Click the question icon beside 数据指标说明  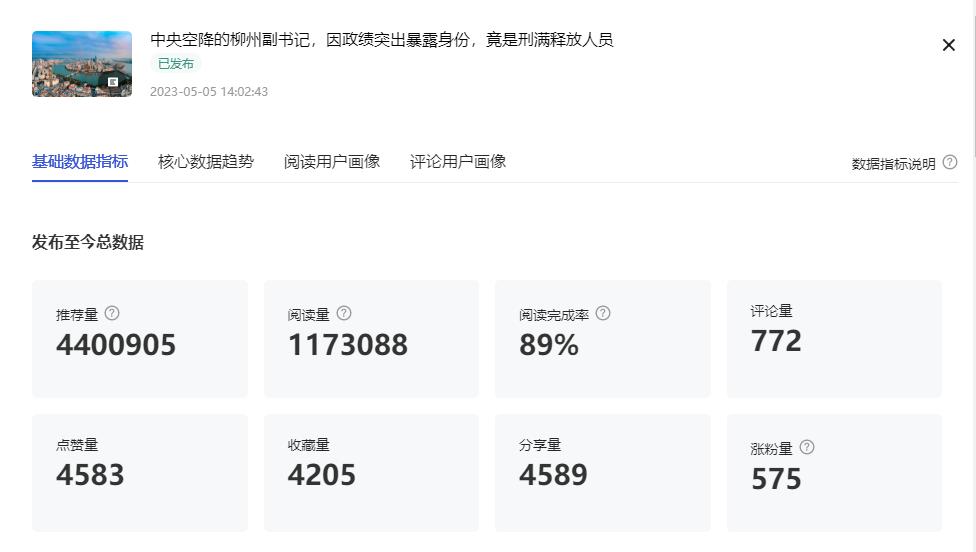pos(950,162)
